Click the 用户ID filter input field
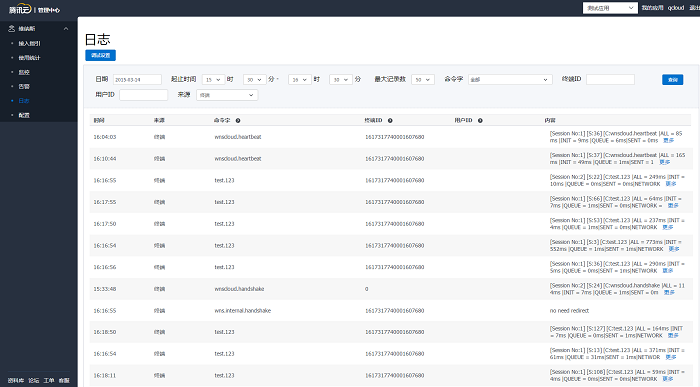Screen dimensions: 700x387 143,95
